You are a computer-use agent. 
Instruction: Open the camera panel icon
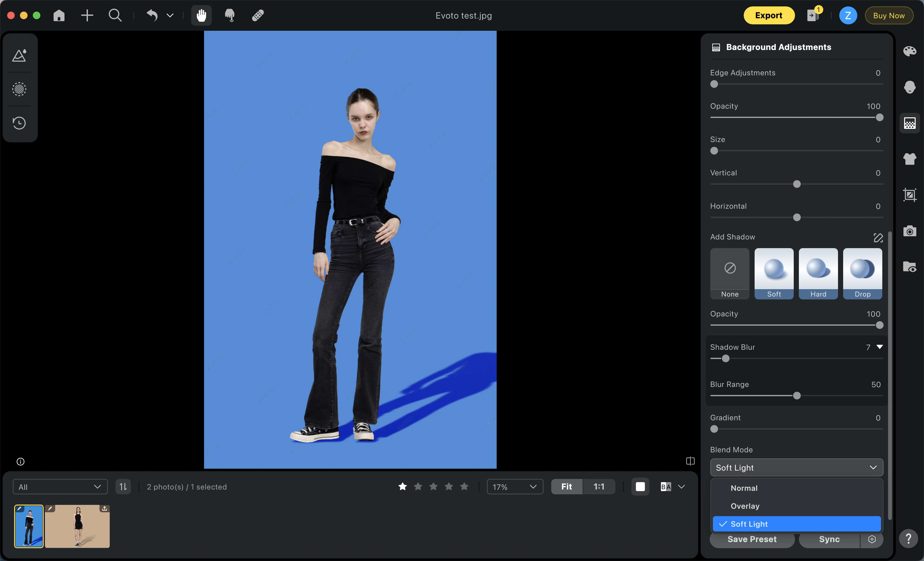(909, 231)
